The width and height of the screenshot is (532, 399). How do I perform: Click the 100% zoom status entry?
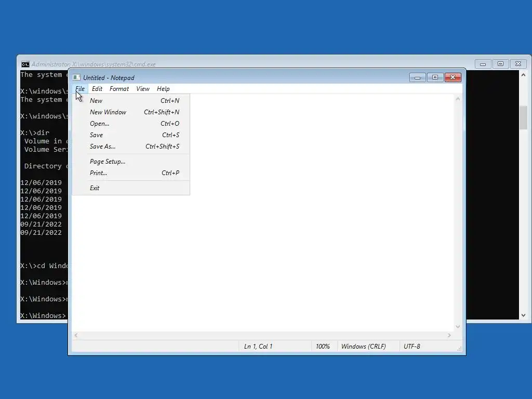point(323,347)
